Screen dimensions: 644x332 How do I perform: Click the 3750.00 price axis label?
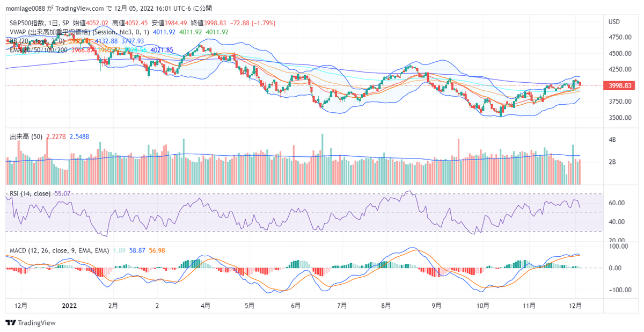[619, 102]
